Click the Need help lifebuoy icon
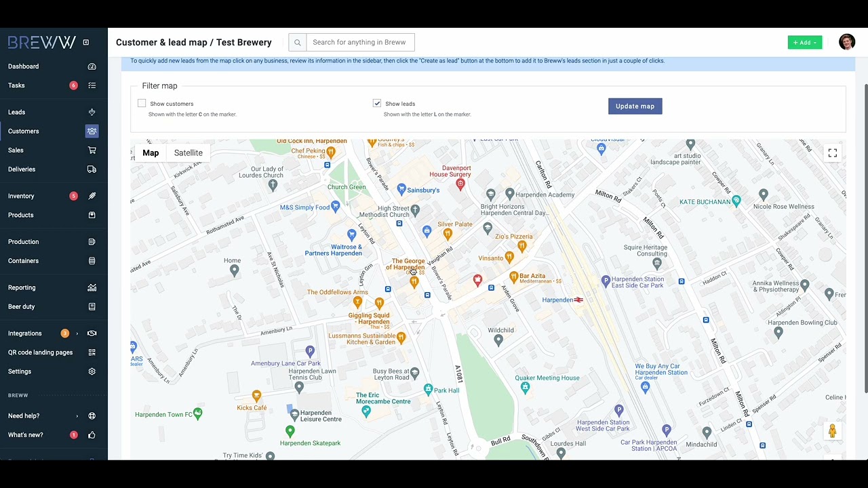Image resolution: width=868 pixels, height=488 pixels. [x=92, y=416]
